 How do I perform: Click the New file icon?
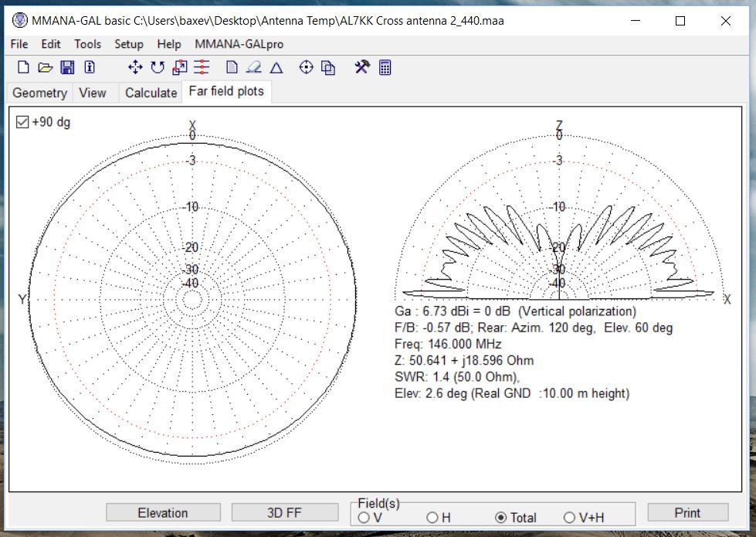(22, 67)
